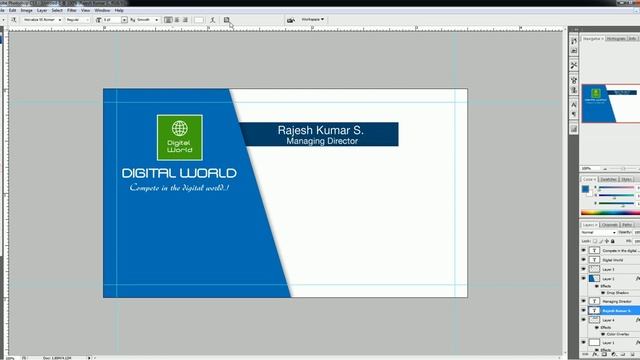This screenshot has height=360, width=640.
Task: Select the Managing Director layer row
Action: (x=611, y=301)
